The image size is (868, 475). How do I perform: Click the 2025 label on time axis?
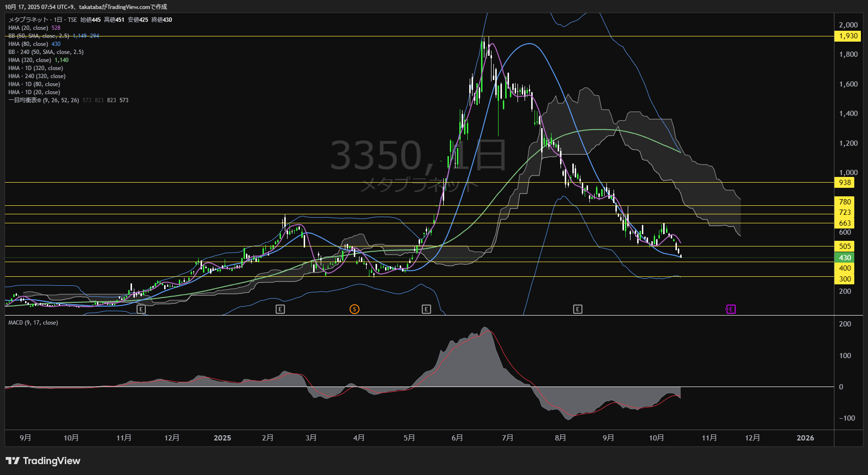(222, 438)
